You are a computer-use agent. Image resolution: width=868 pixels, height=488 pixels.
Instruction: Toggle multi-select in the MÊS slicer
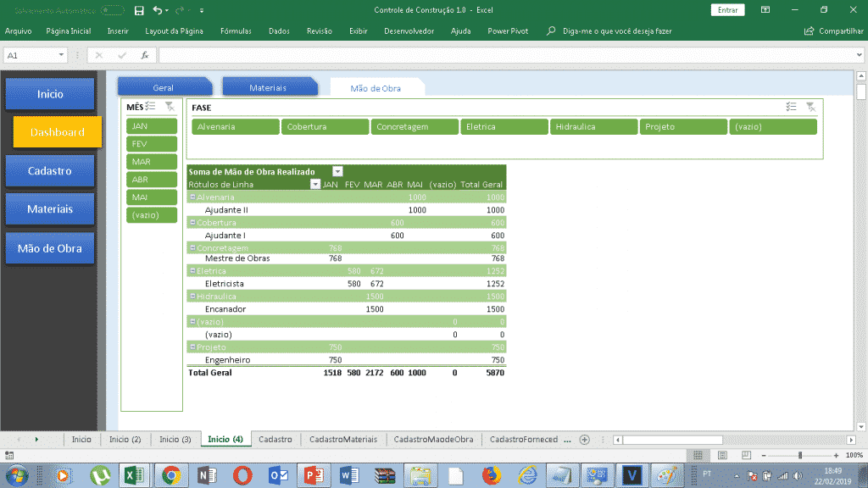[151, 106]
